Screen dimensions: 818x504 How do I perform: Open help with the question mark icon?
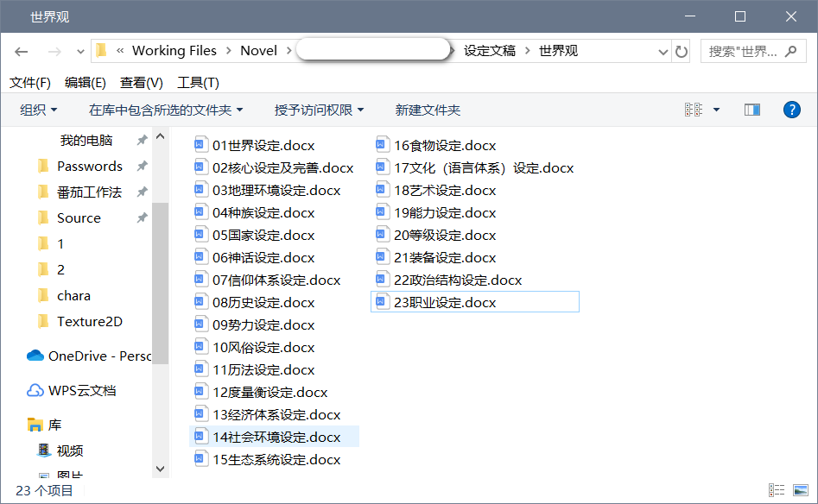click(x=791, y=110)
